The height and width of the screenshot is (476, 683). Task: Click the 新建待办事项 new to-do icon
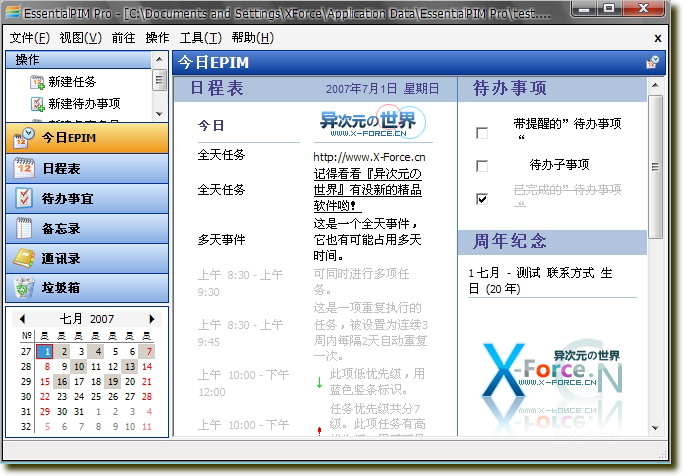[38, 103]
